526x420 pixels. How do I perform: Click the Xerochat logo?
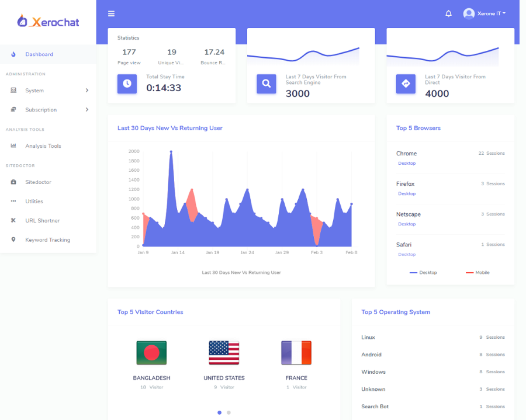pos(48,22)
